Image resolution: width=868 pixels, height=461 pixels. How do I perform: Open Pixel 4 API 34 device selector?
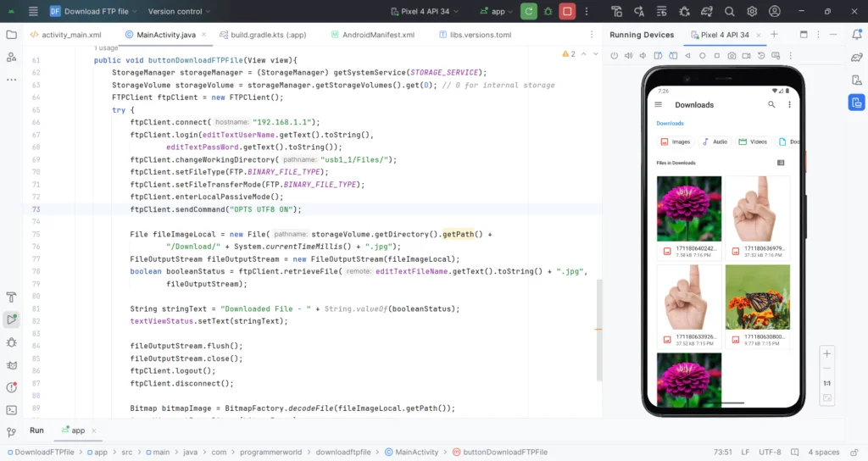425,11
